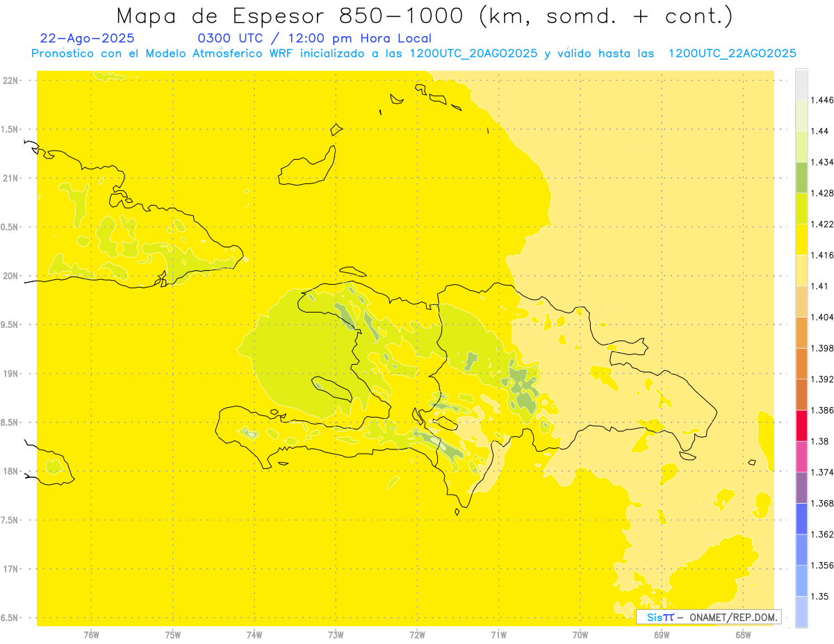Click the pink legend swatch between 1.374 and 1.38

tap(801, 456)
